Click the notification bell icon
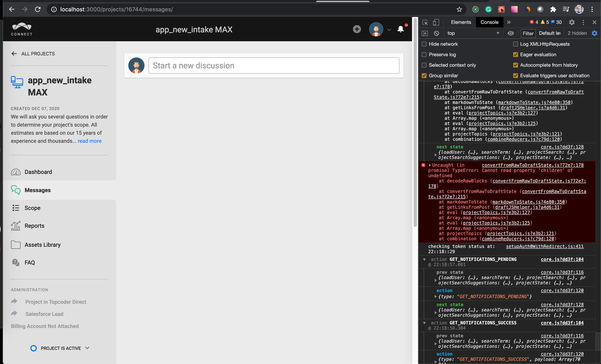 coord(400,29)
